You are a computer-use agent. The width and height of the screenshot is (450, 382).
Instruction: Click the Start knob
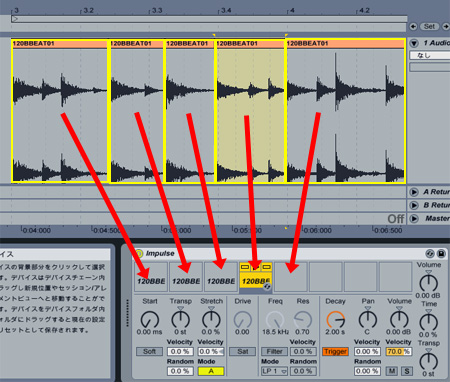point(150,319)
